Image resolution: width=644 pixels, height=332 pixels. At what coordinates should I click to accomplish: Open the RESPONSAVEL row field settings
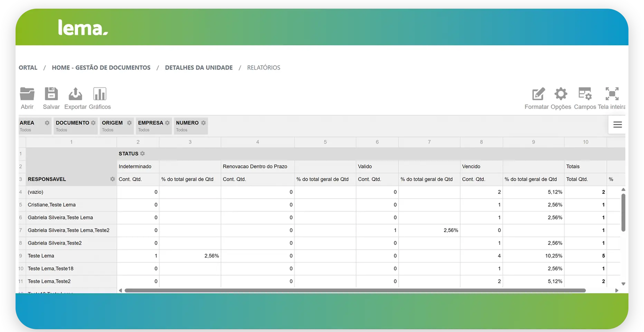(x=112, y=179)
